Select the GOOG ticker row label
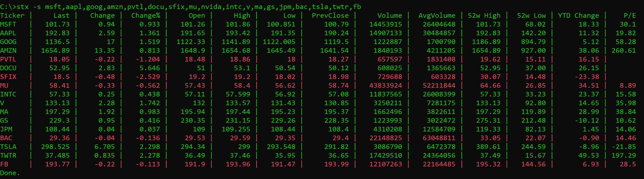The width and height of the screenshot is (644, 179). point(8,42)
